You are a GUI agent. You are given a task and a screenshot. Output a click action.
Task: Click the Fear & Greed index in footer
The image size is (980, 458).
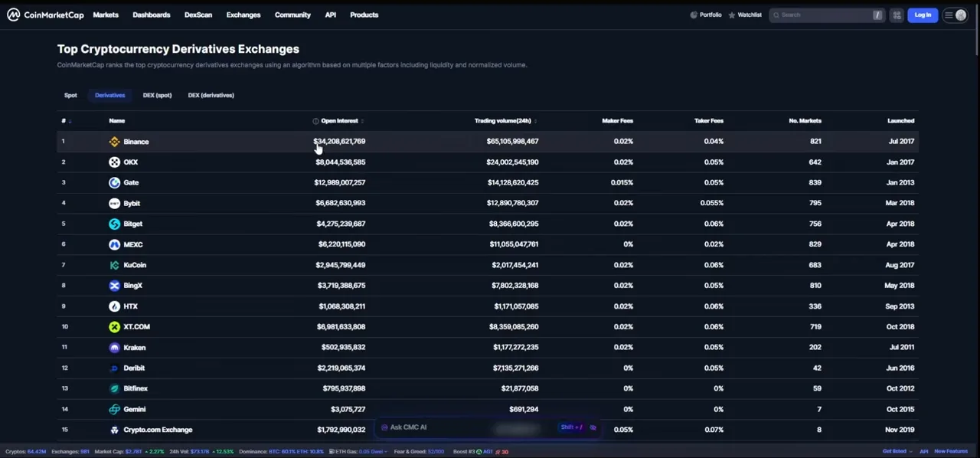click(x=419, y=452)
